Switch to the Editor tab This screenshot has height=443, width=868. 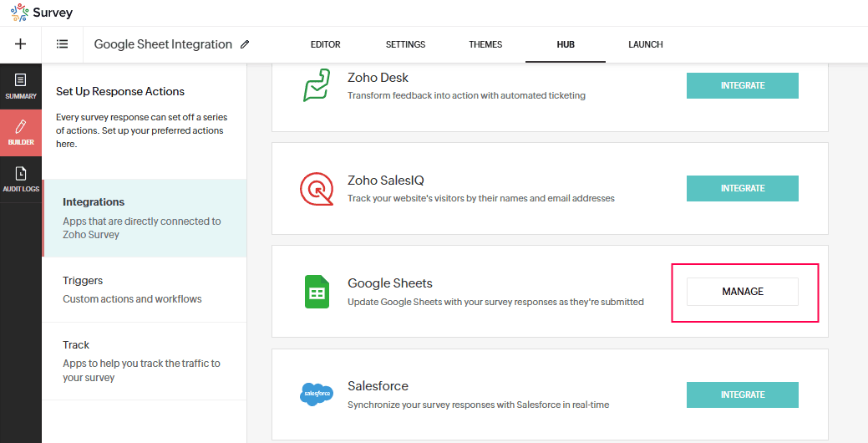coord(325,44)
